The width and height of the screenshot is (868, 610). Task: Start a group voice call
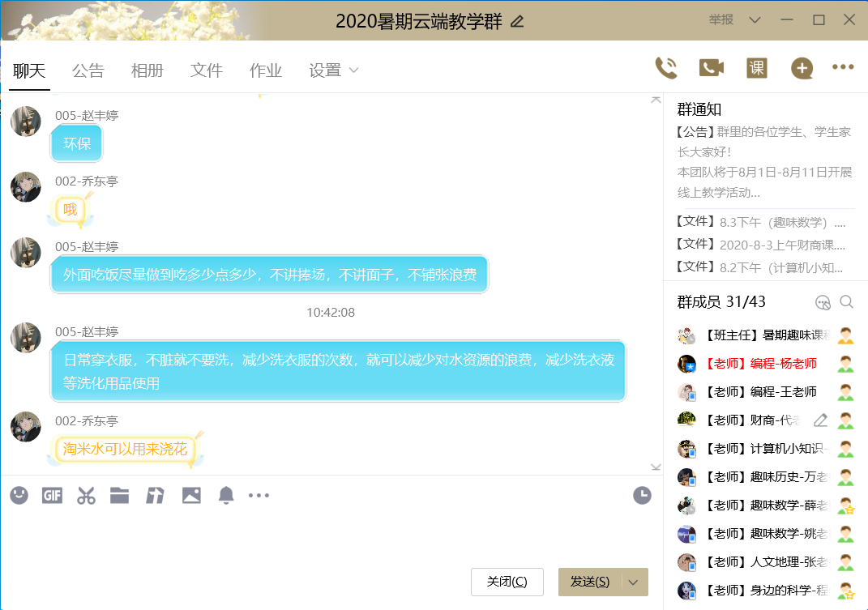666,68
